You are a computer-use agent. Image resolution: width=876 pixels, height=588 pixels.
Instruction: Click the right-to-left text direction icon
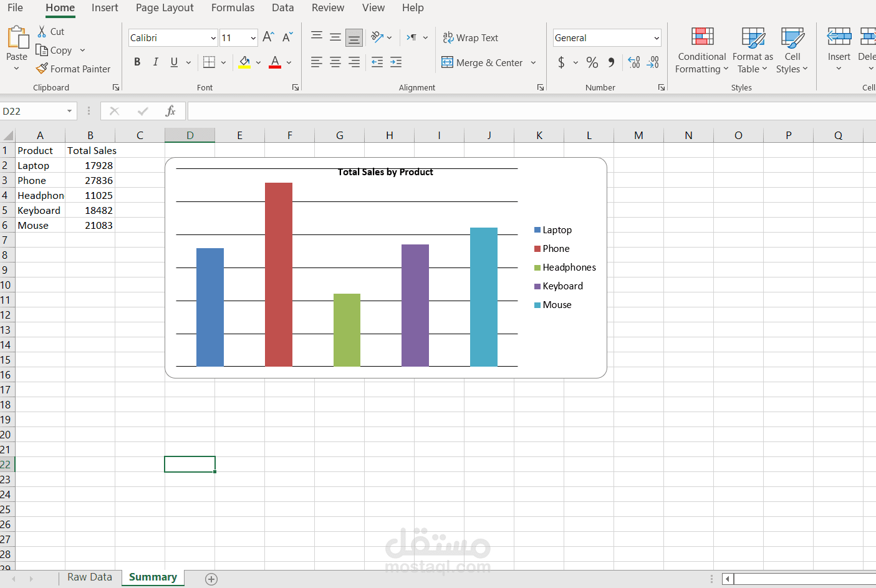[412, 37]
